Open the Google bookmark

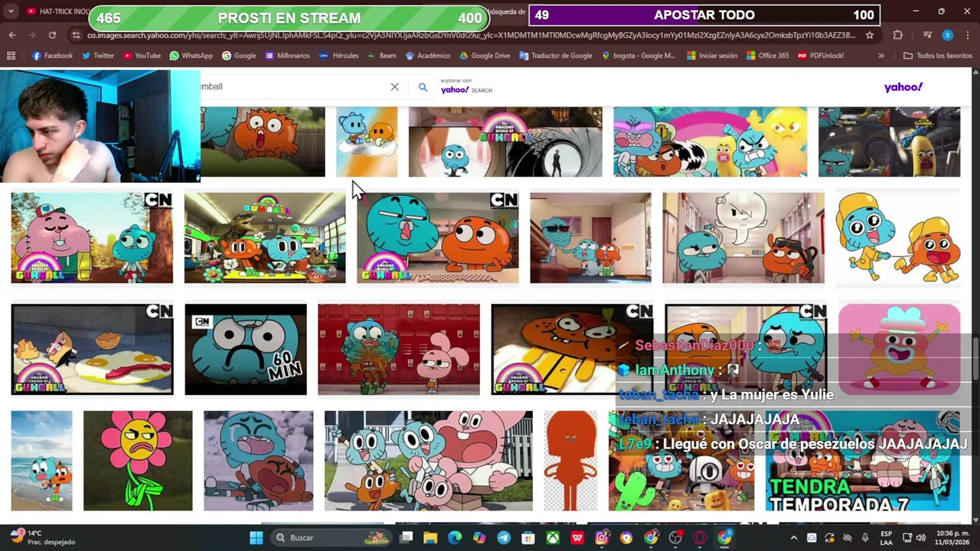click(239, 56)
